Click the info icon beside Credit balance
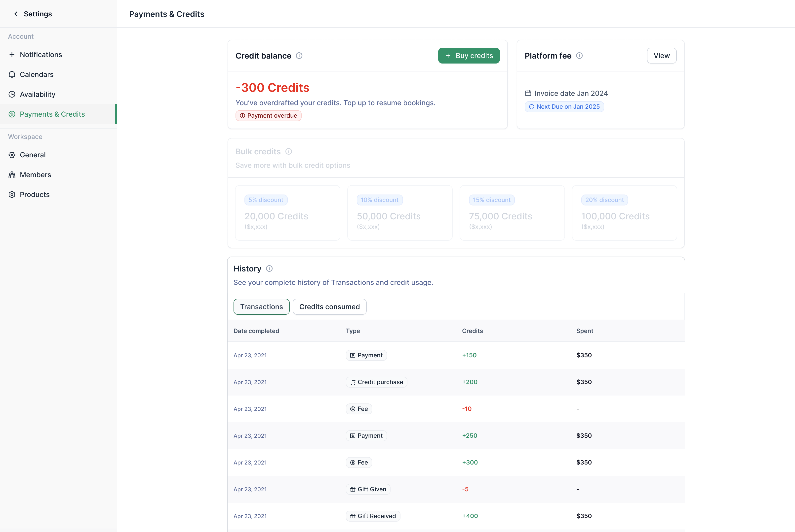Viewport: 795px width, 532px height. point(299,56)
